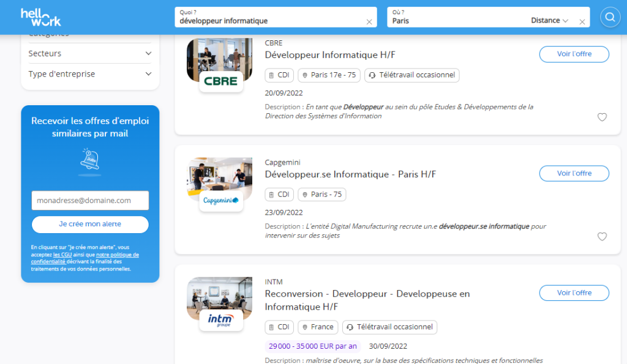The image size is (627, 364).
Task: Expand the Secteurs filter
Action: click(x=90, y=54)
